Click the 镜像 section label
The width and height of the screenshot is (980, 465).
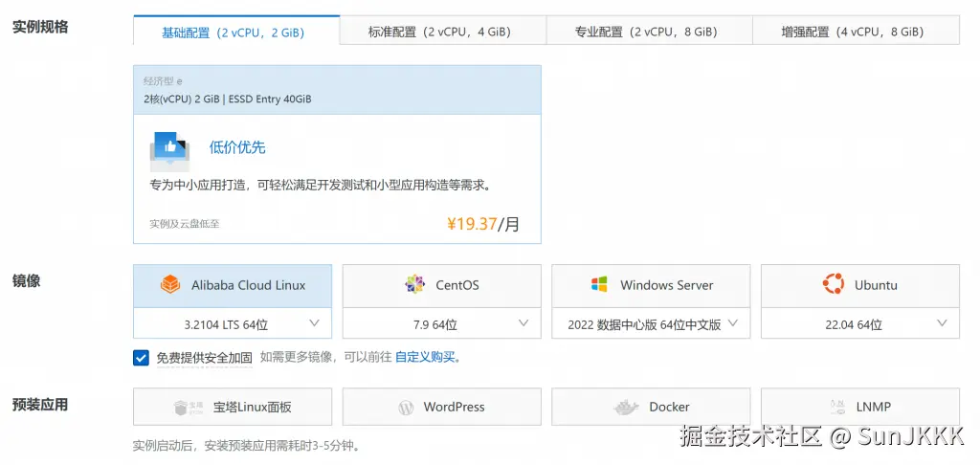26,280
